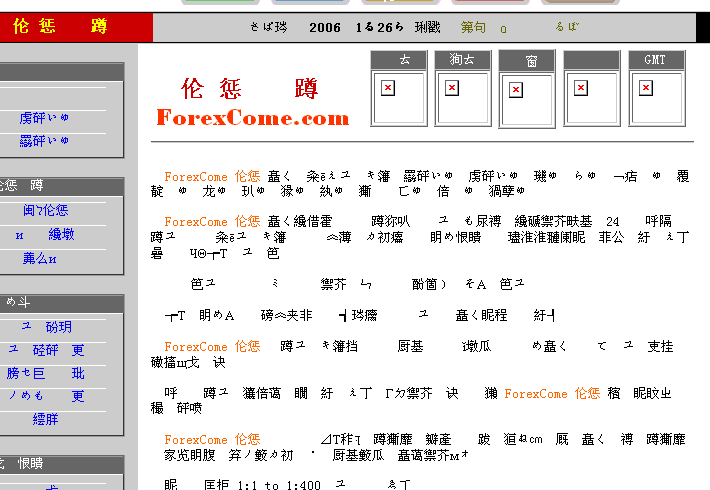This screenshot has height=490, width=710.
Task: Click the 恨瞶 sidebar section header
Action: [x=62, y=464]
